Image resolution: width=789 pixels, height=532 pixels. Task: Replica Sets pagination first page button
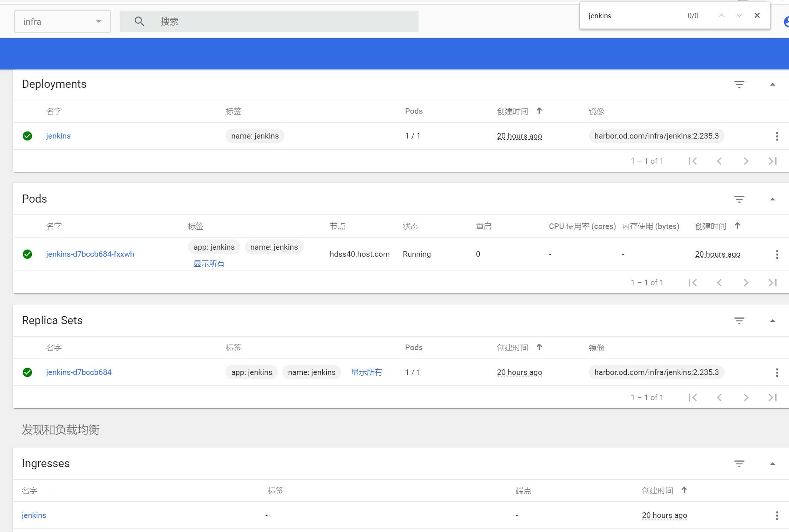click(x=692, y=398)
